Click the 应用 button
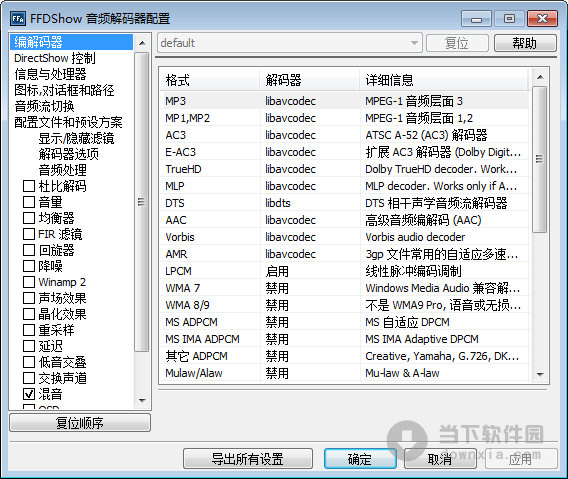The image size is (568, 479). [521, 459]
